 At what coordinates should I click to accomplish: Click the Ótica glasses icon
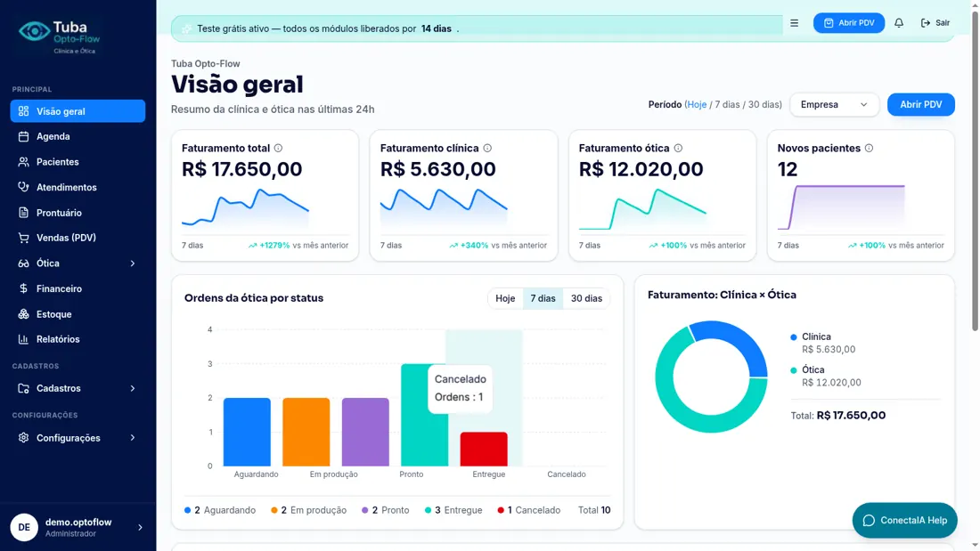[24, 263]
